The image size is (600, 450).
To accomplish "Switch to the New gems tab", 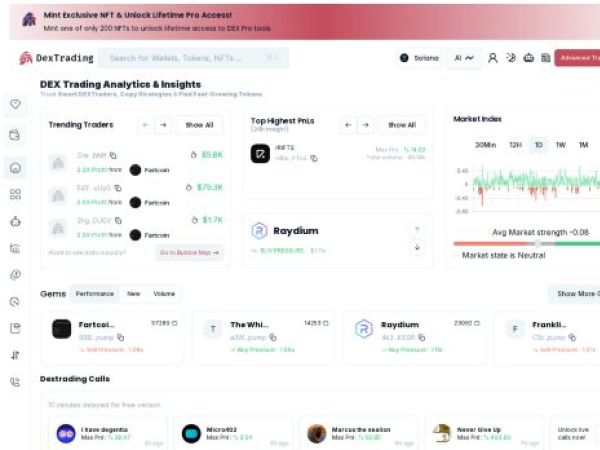I will point(133,294).
